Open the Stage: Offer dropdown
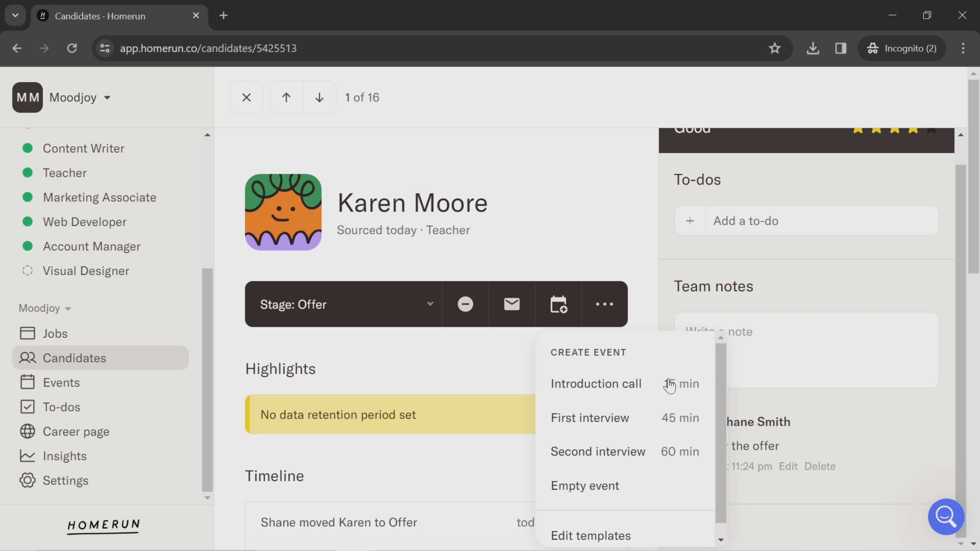This screenshot has height=551, width=980. 344,304
